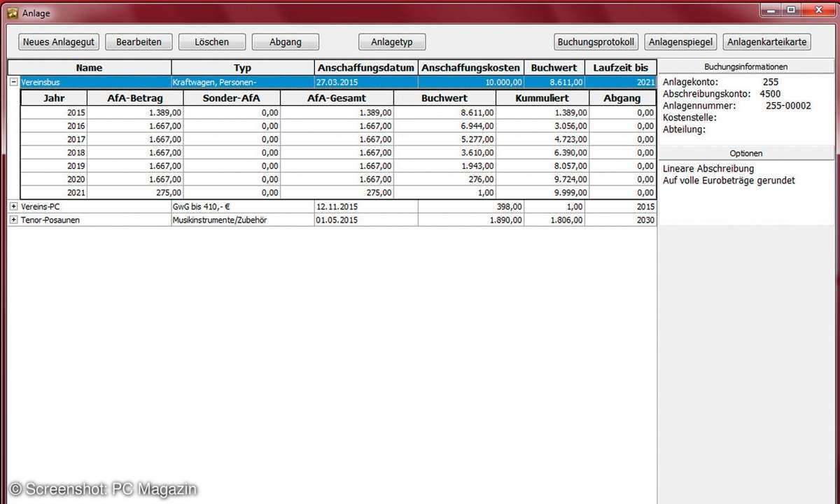Click the Anlagekonto value 255

coord(770,82)
